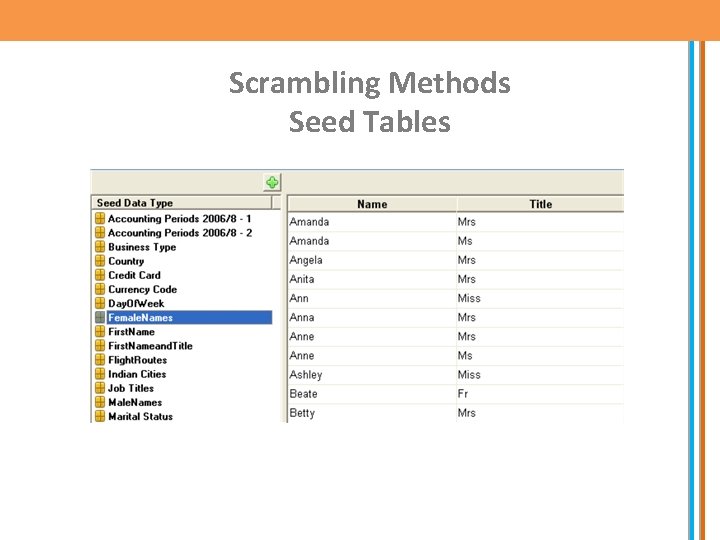Select FirstName in the seed list
This screenshot has width=720, height=540.
pos(131,332)
